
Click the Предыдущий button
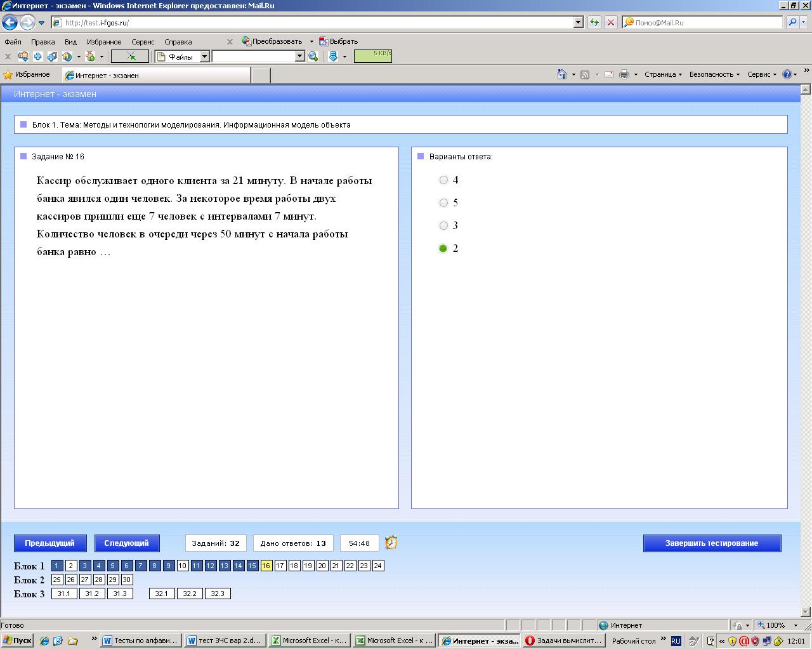click(x=49, y=543)
